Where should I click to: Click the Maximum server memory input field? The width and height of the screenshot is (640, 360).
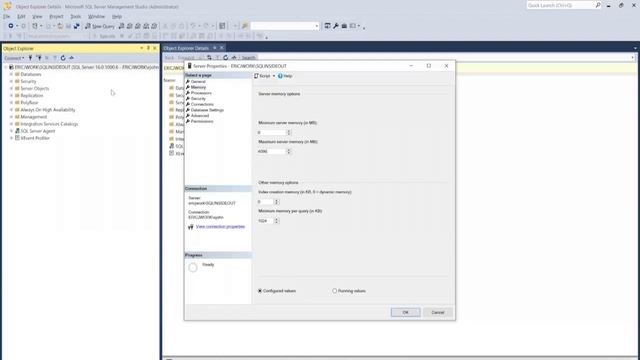(x=271, y=151)
